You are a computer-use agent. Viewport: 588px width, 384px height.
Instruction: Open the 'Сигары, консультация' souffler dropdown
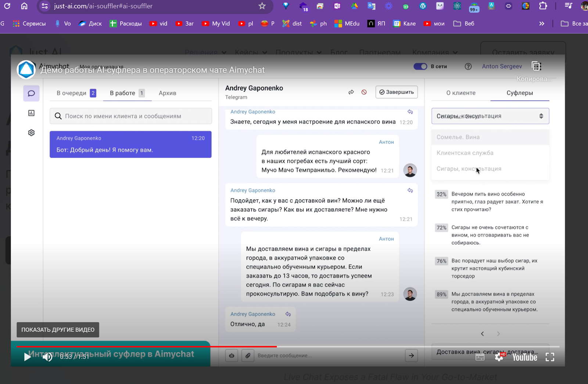[x=490, y=116]
